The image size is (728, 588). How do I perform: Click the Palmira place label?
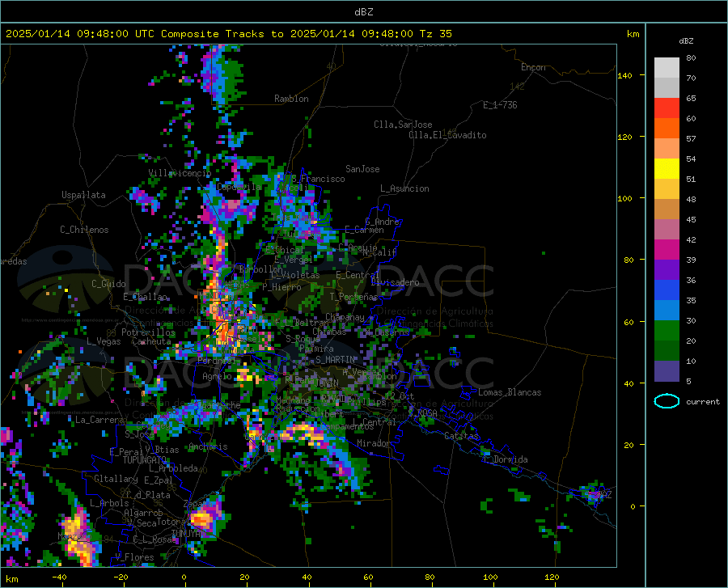coord(316,349)
